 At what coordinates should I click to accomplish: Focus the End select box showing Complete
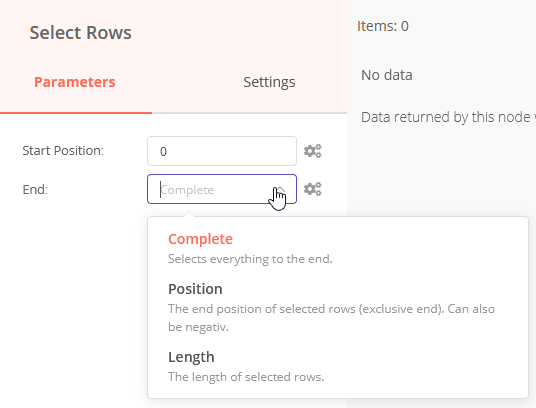(222, 189)
